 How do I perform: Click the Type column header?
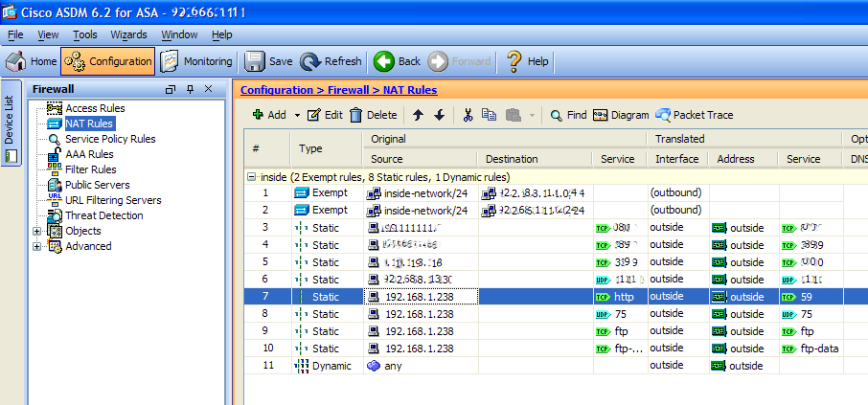click(327, 148)
